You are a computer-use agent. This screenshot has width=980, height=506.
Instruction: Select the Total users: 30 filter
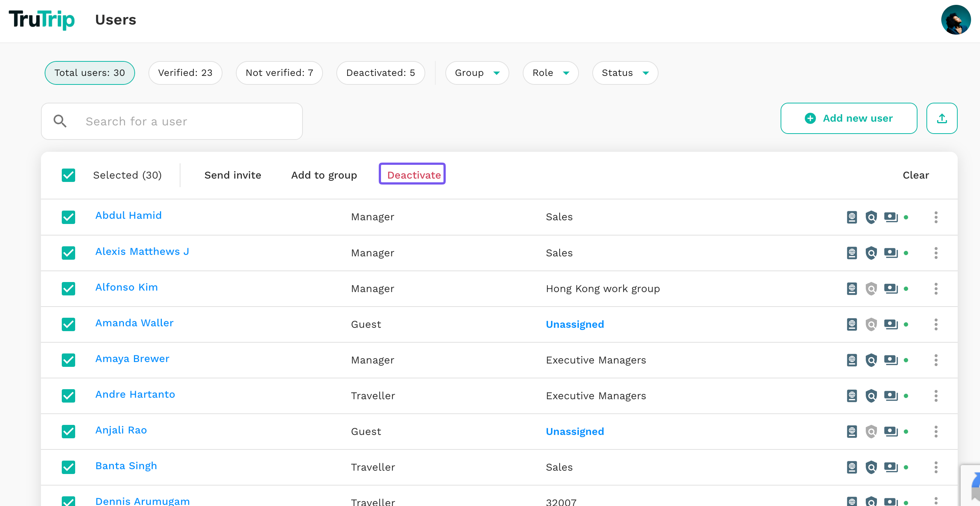(x=90, y=73)
